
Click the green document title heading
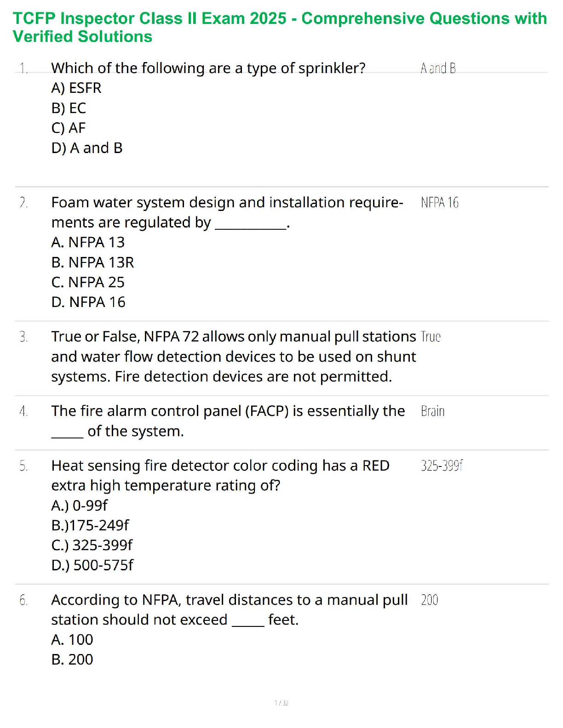[280, 27]
